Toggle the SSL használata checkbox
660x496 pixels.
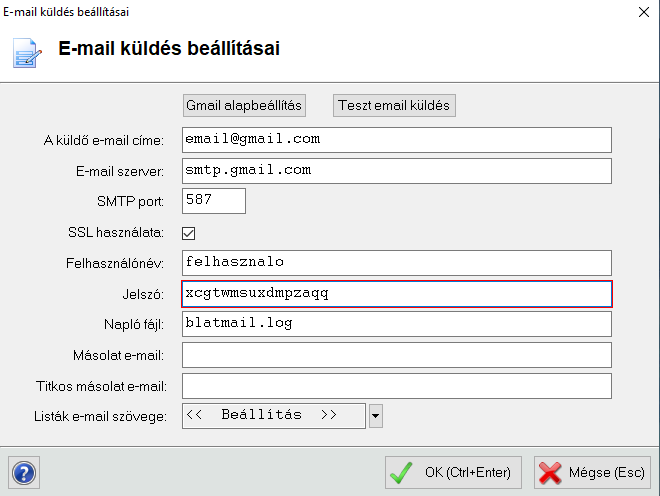point(188,233)
